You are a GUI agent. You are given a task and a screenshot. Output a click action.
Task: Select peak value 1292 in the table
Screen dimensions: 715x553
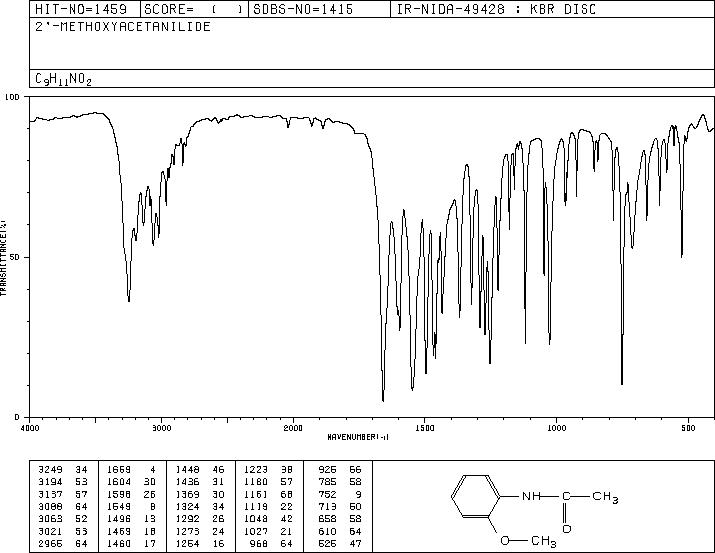point(187,519)
